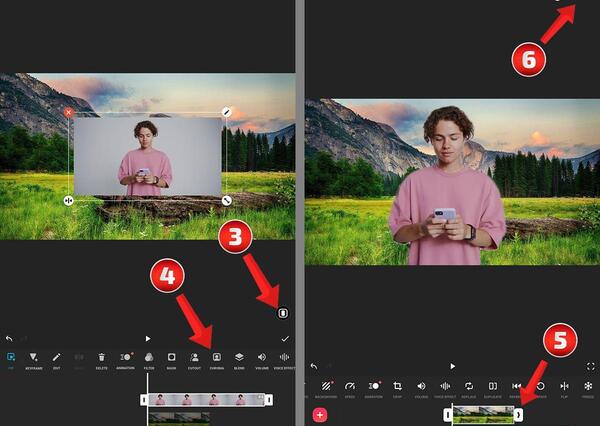The width and height of the screenshot is (600, 426).
Task: Select the PIP overlay in left preview
Action: coord(148,157)
